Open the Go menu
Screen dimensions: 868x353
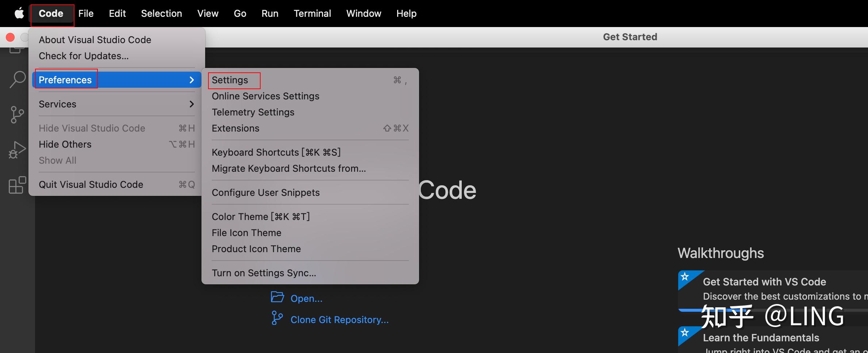240,14
